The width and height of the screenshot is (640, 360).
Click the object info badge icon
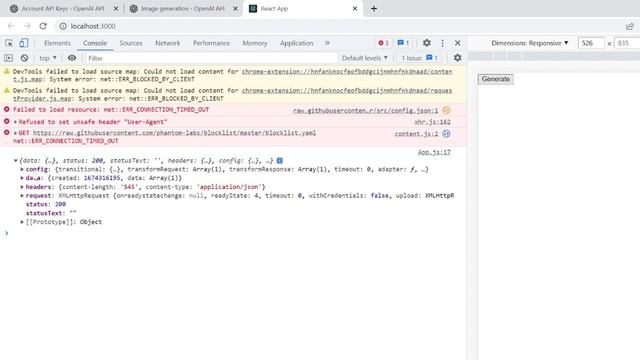coord(280,161)
